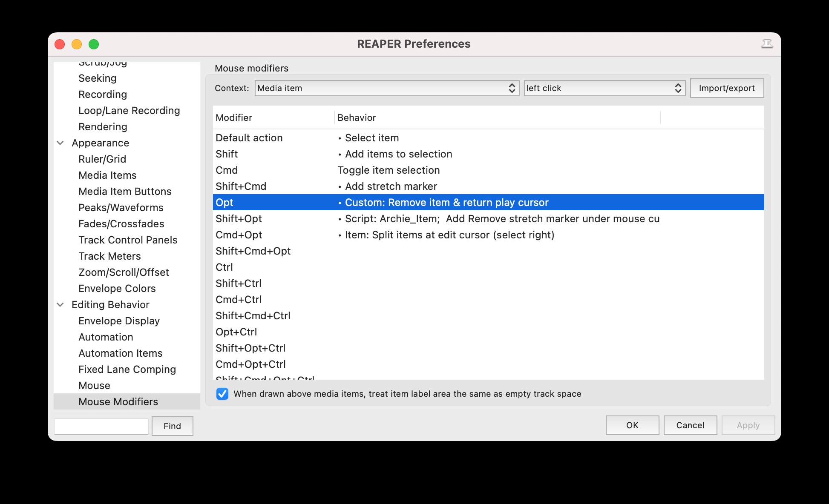Switch context to left click dropdown
829x504 pixels.
[x=601, y=88]
